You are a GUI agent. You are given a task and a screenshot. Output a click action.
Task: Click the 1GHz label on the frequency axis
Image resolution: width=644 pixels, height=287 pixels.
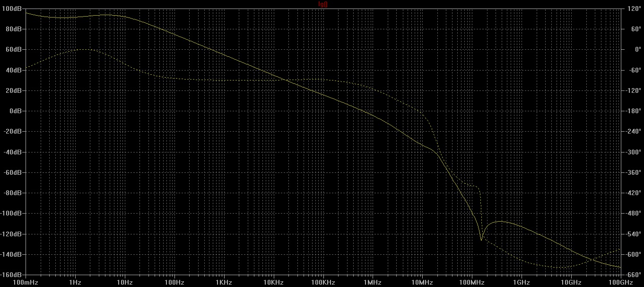522,282
